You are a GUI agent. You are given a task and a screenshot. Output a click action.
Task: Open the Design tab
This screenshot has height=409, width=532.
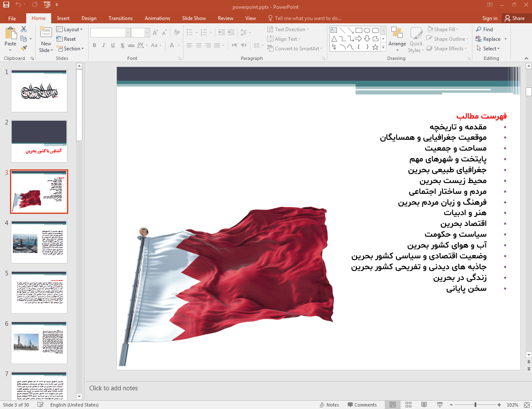point(89,18)
